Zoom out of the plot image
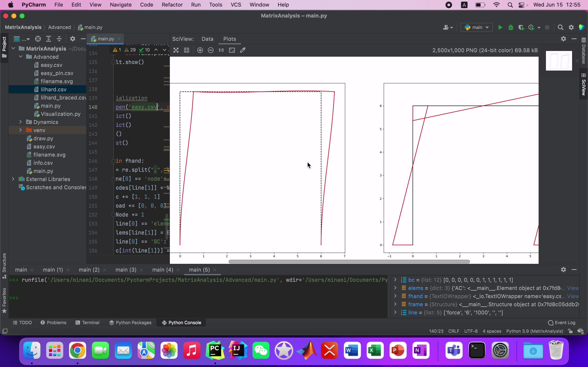Screen dimensions: 588x367 (211, 50)
